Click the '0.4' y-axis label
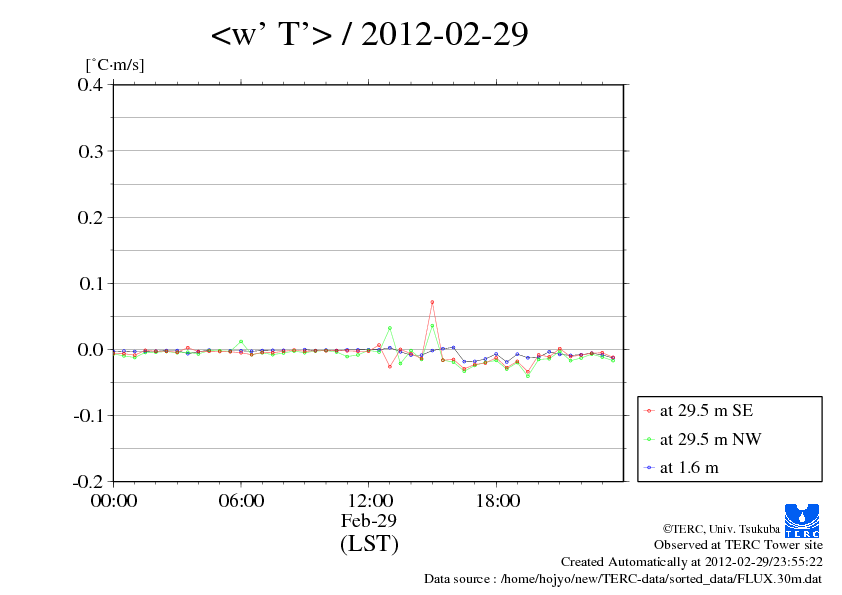The width and height of the screenshot is (842, 595). coord(90,84)
